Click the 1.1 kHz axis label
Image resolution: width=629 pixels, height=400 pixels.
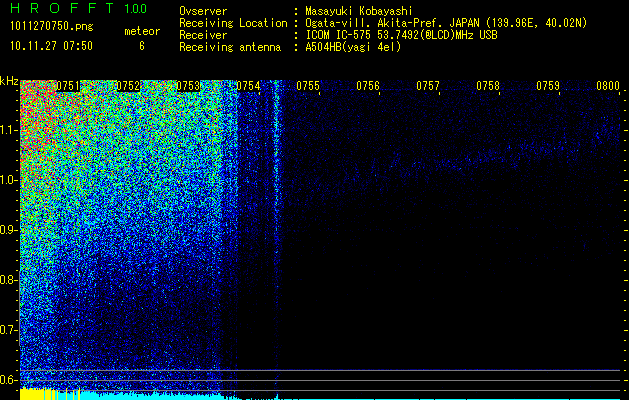[9, 130]
